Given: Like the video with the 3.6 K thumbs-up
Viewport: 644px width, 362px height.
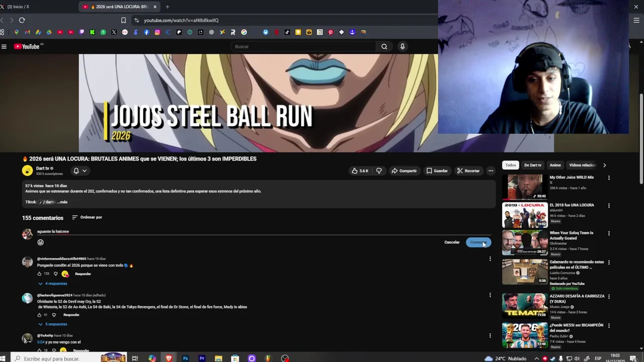Looking at the screenshot, I should click(x=360, y=171).
